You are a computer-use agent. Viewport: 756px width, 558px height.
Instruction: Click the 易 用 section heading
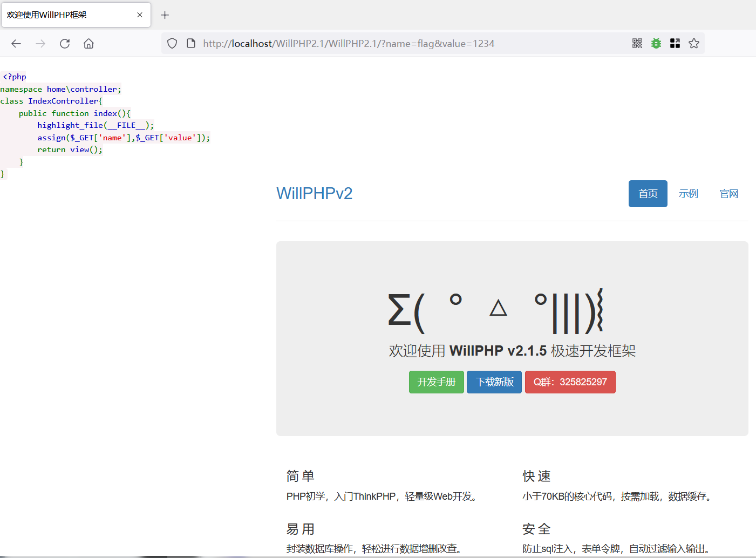(x=301, y=529)
